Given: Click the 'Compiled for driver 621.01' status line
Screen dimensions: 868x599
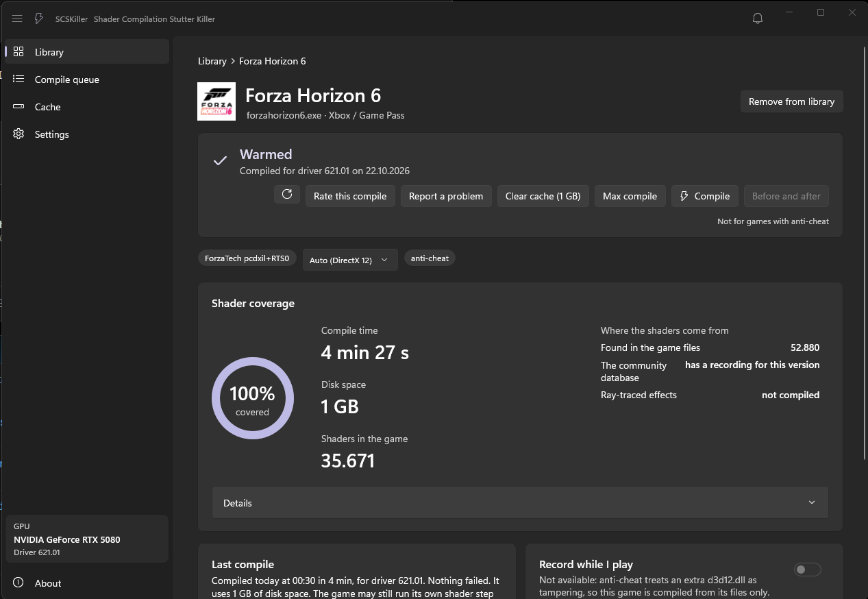Looking at the screenshot, I should tap(325, 171).
